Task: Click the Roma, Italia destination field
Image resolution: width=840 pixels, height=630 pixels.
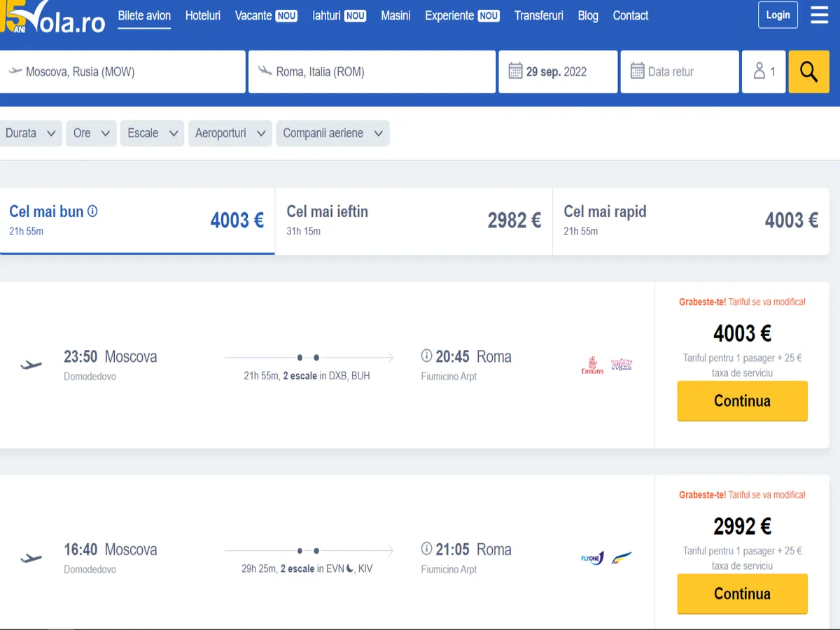Action: pos(372,71)
